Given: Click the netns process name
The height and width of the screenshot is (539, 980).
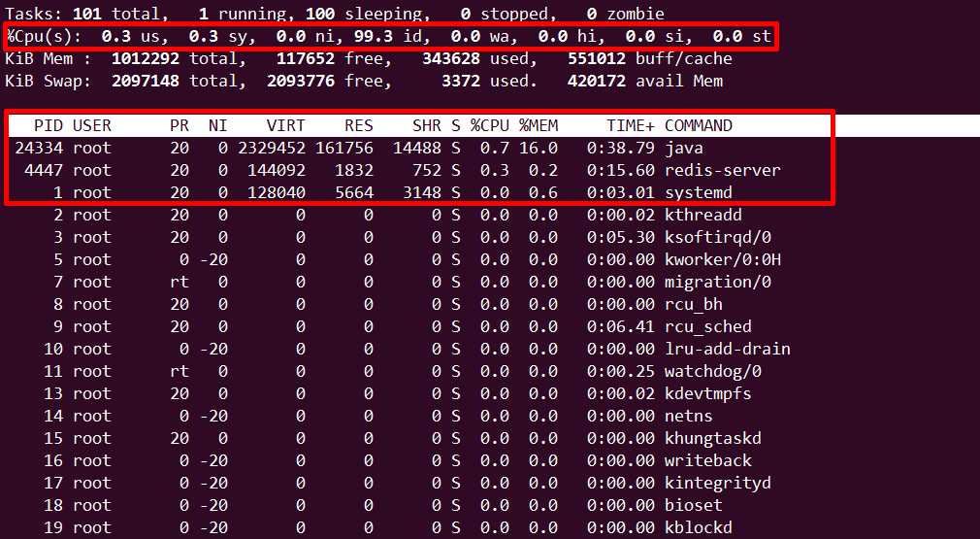Looking at the screenshot, I should (x=689, y=416).
